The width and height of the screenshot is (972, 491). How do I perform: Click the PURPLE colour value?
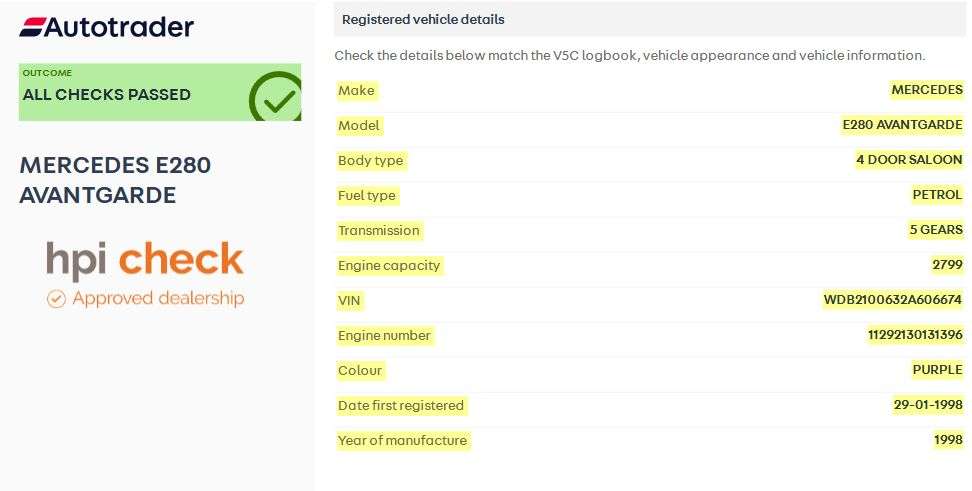point(937,370)
